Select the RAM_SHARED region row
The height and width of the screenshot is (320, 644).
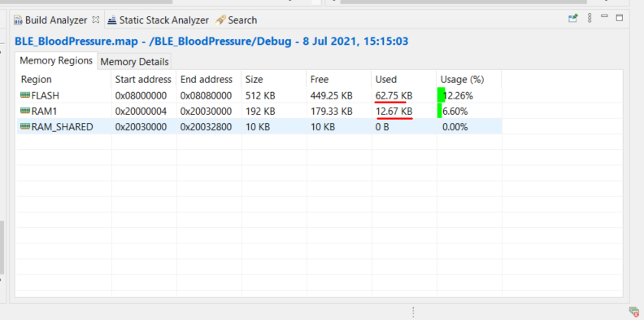pos(259,127)
